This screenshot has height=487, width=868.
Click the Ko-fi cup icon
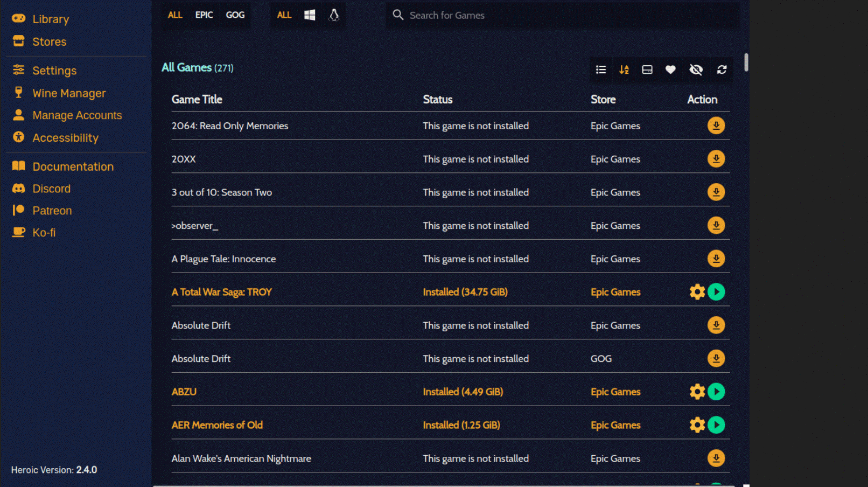click(x=19, y=232)
